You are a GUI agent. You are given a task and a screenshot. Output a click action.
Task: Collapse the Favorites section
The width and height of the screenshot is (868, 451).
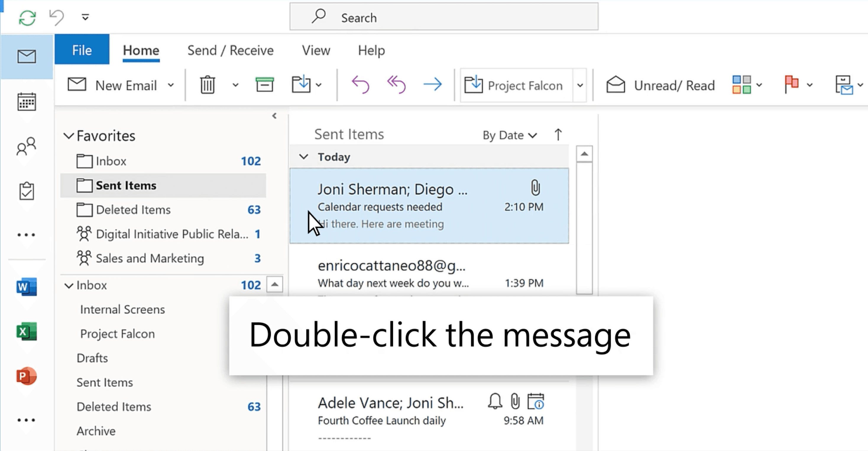tap(69, 136)
